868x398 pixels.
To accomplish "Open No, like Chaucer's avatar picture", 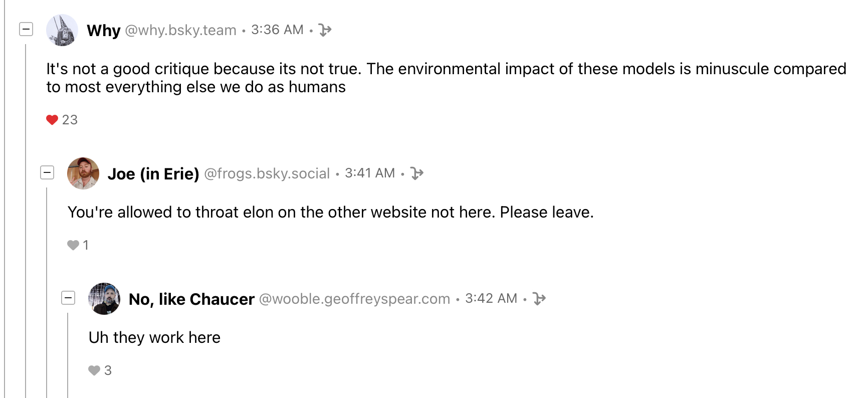I will click(x=104, y=299).
